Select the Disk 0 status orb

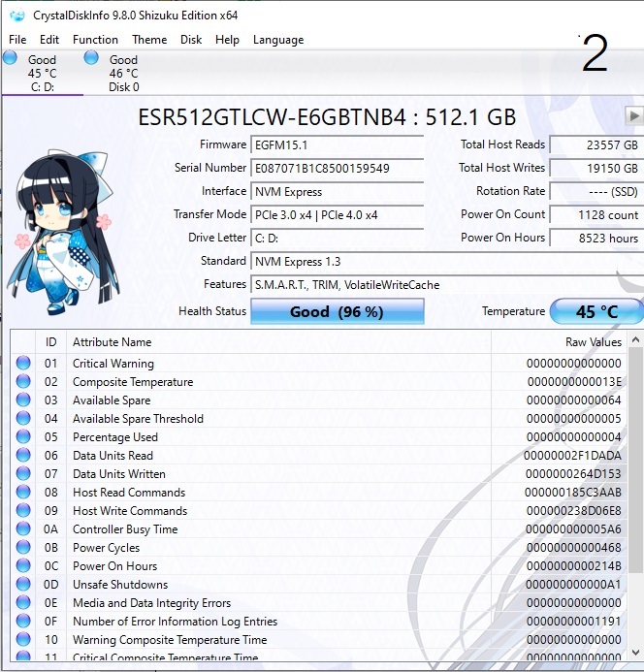point(91,58)
